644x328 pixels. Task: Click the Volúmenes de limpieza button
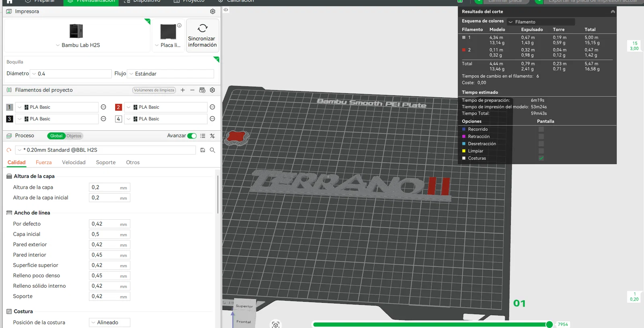click(154, 90)
